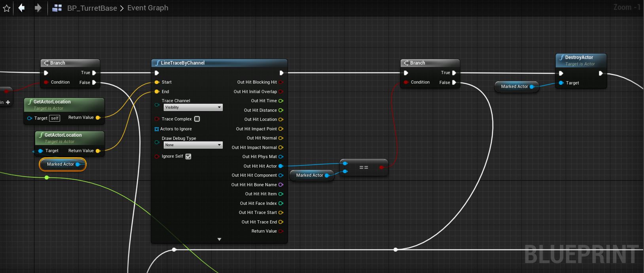Screen dimensions: 644x273
Task: Click the lower GetActorLocation Target pin
Action: tap(40, 151)
